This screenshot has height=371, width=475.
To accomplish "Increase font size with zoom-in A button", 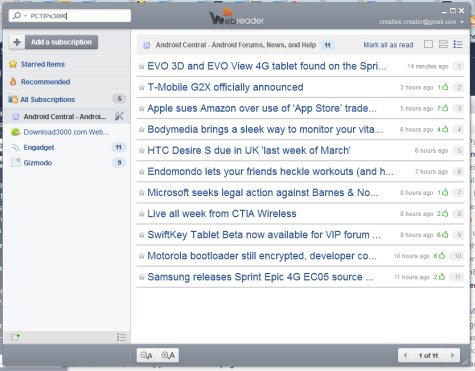I will tap(168, 355).
